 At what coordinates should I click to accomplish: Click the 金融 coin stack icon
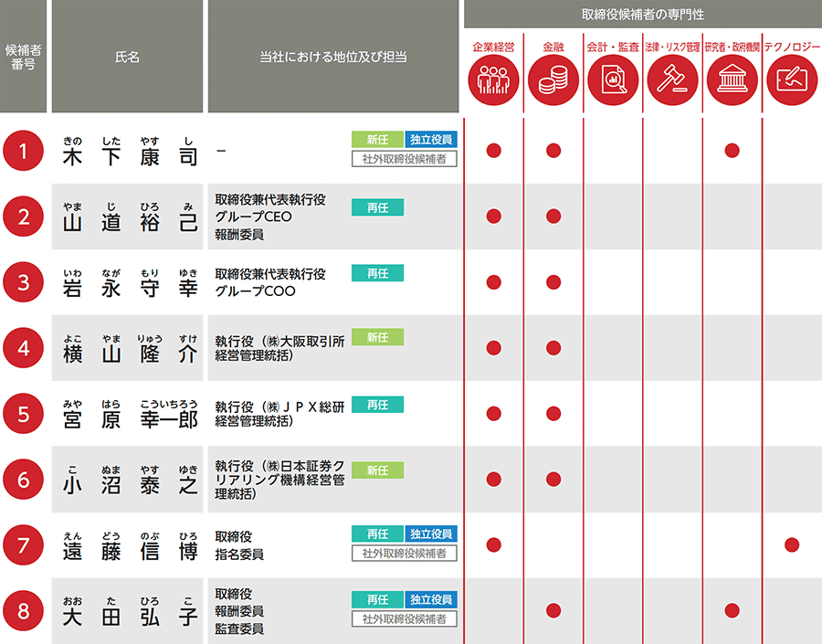(x=553, y=80)
